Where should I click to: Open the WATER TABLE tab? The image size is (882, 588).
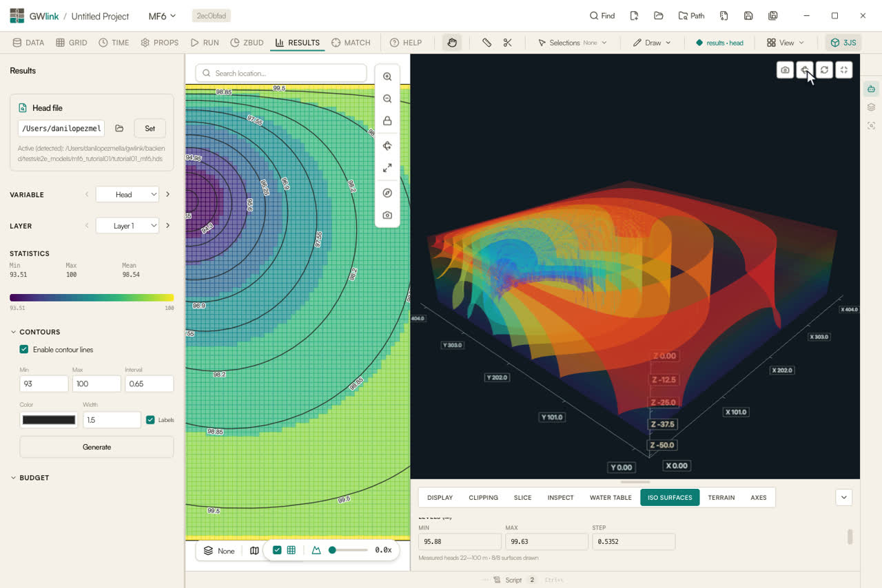(611, 498)
